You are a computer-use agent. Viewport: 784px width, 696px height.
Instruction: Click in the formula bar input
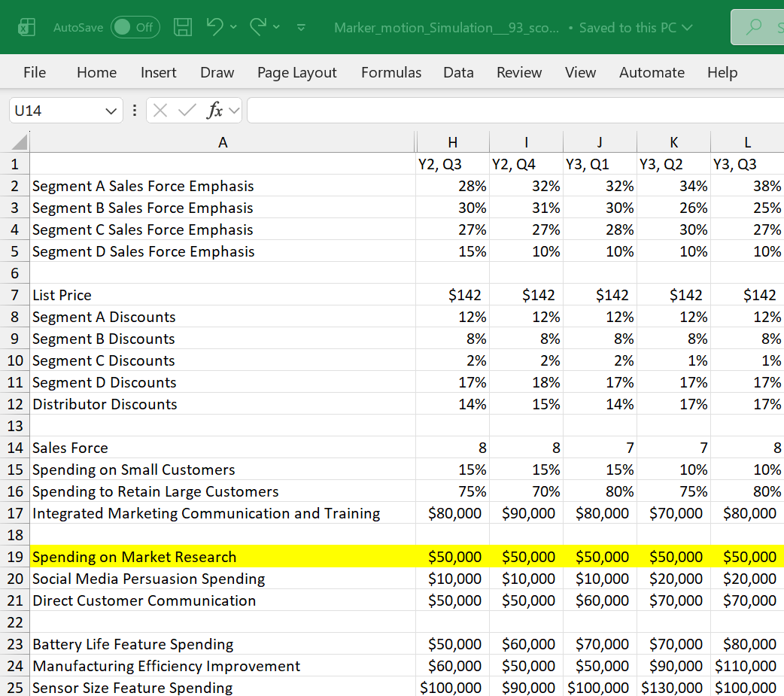[x=515, y=111]
